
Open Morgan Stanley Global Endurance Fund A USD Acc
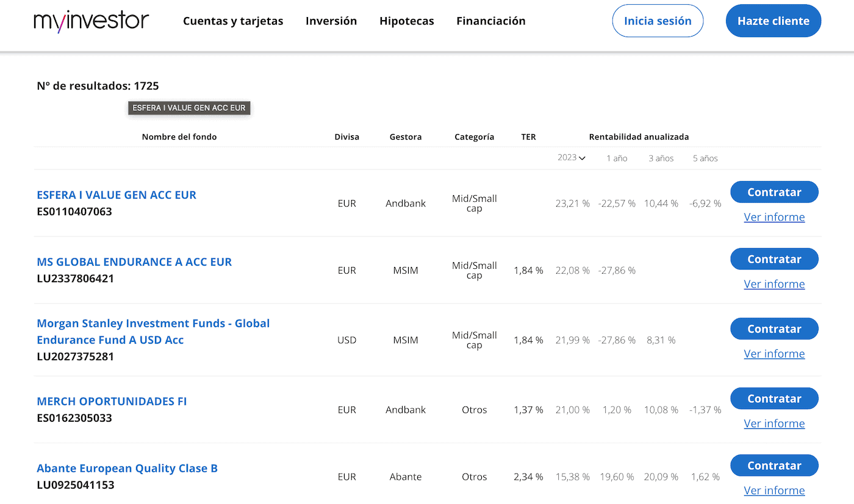click(x=153, y=332)
